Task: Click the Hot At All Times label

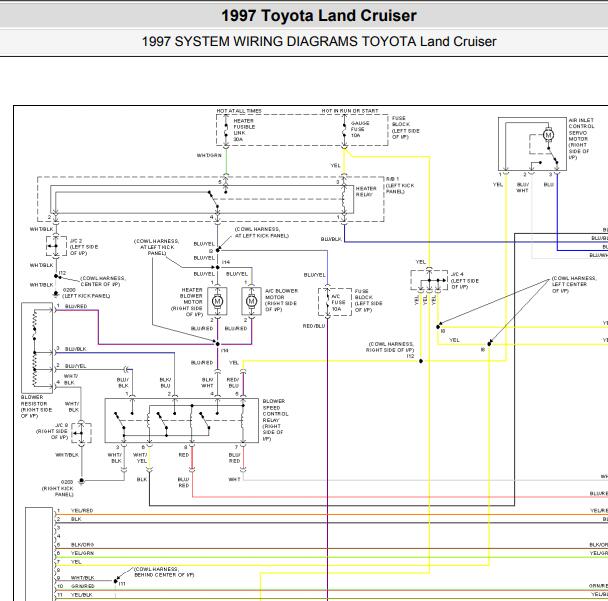Action: (x=239, y=111)
